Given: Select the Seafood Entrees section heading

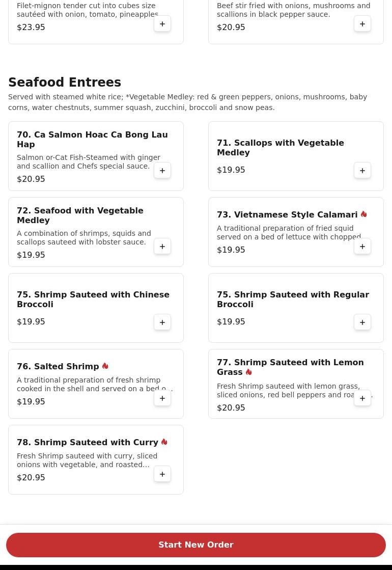Looking at the screenshot, I should point(65,82).
